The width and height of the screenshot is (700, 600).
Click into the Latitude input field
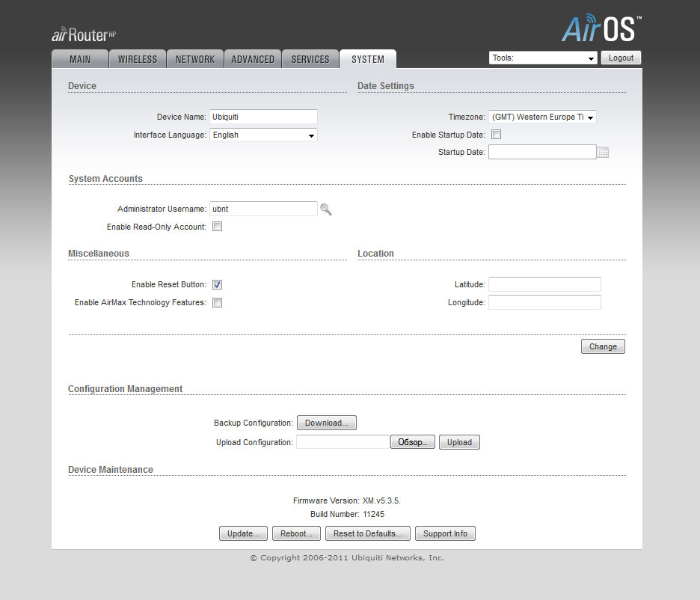[x=544, y=284]
